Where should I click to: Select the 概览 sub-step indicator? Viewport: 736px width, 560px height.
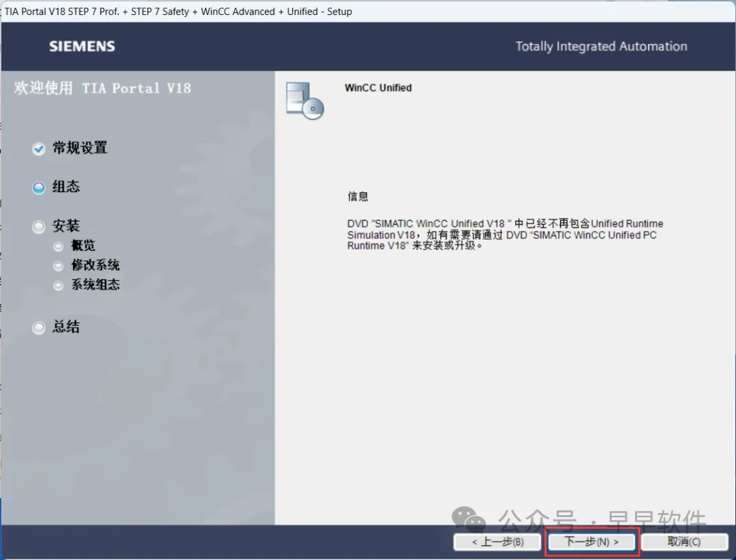point(58,247)
